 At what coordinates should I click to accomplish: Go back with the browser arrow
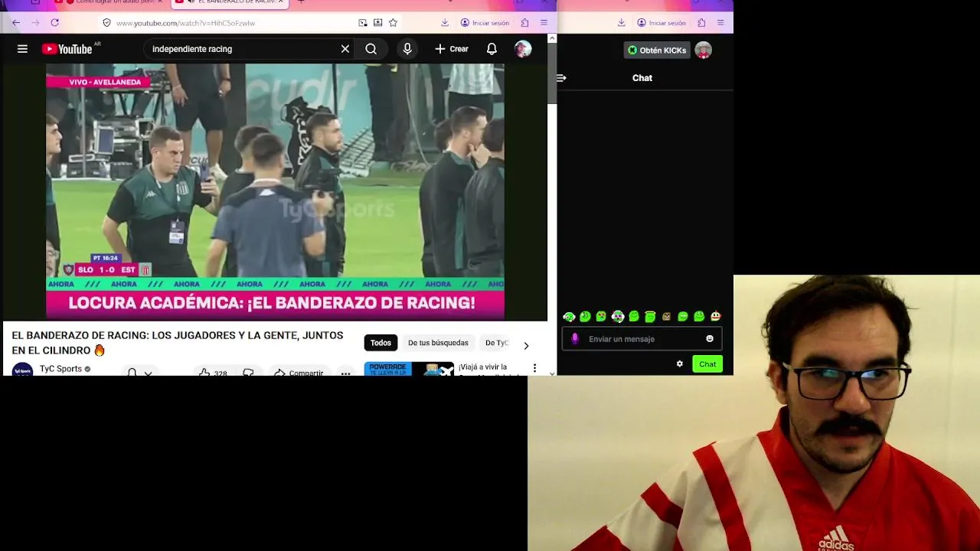coord(15,23)
